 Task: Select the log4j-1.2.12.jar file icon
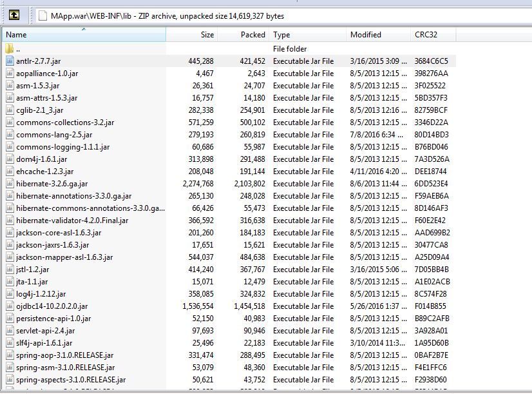(10, 294)
